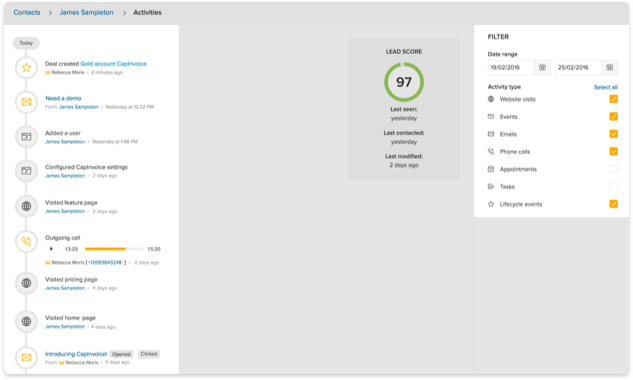The image size is (633, 380).
Task: Click the event icon beside Added a user
Action: click(x=26, y=137)
